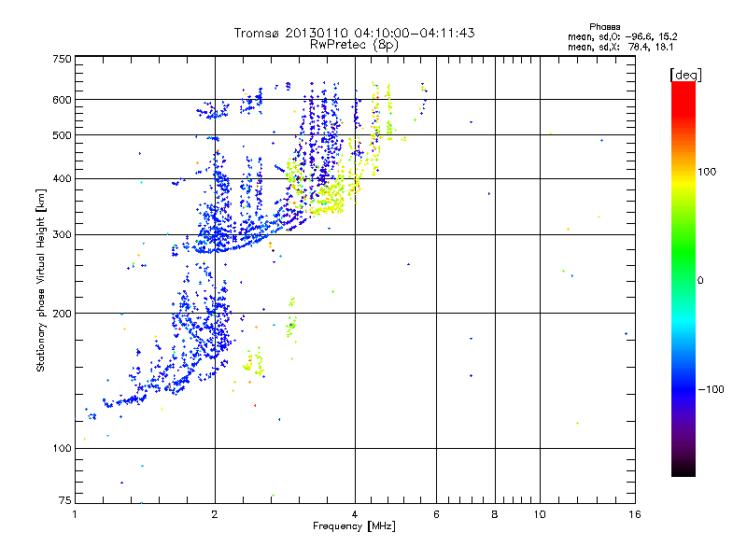Click the colorbar tick label '-100'
This screenshot has height=560, width=747.
pyautogui.click(x=711, y=389)
